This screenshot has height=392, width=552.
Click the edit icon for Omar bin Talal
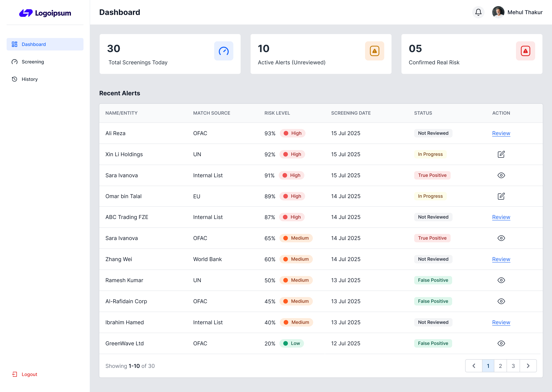(x=501, y=196)
